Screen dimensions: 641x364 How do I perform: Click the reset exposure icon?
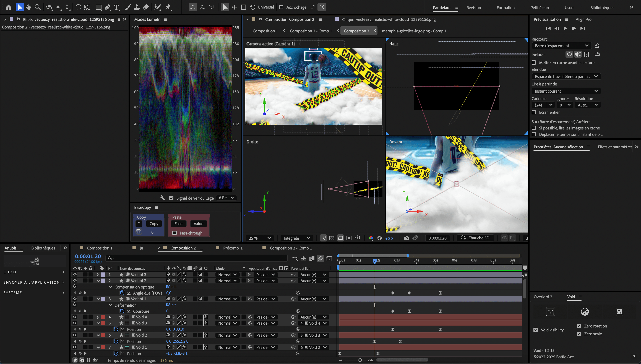[x=380, y=238]
